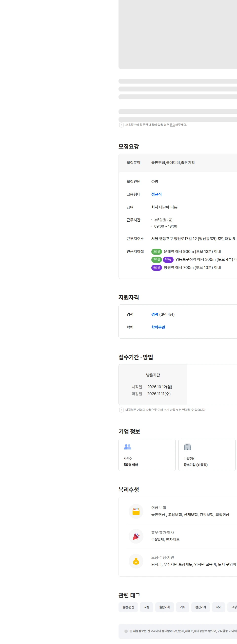Click the 모집요강 section heading
This screenshot has height=644, width=237.
click(x=129, y=146)
